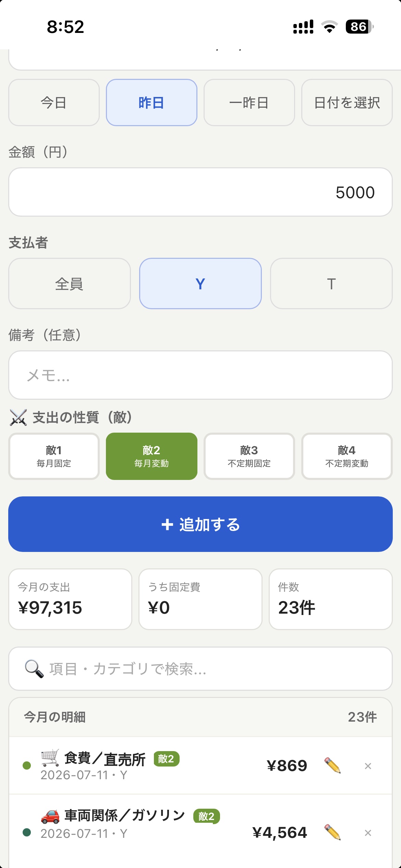Screen dimensions: 401x868
Task: Select 今日 as the date
Action: (x=54, y=103)
